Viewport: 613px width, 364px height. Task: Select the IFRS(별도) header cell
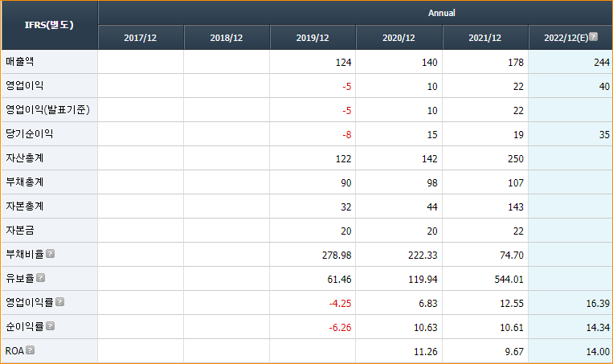(49, 25)
